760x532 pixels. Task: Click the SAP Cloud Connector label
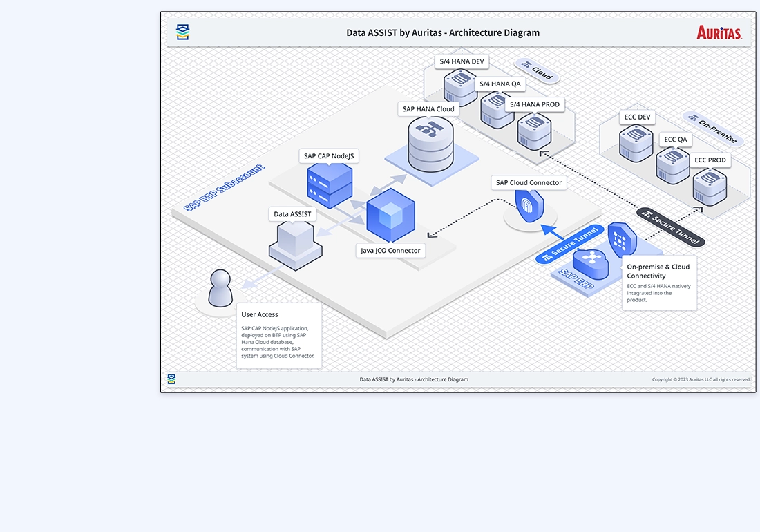529,182
